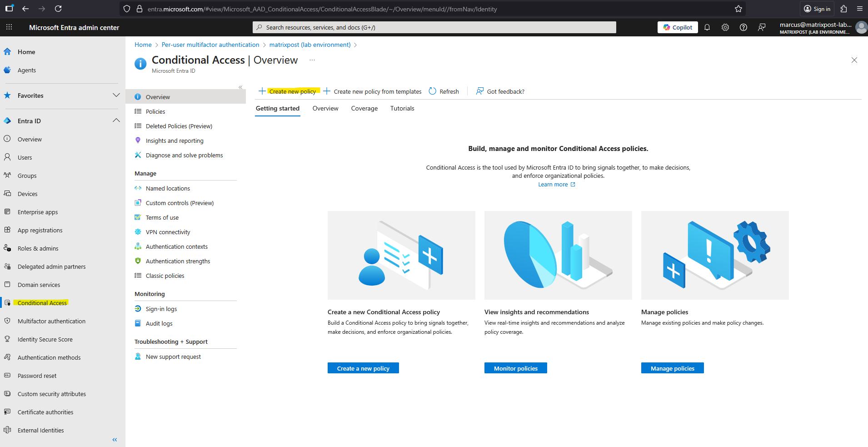Switch to the Getting started tab
Image resolution: width=868 pixels, height=447 pixels.
278,108
